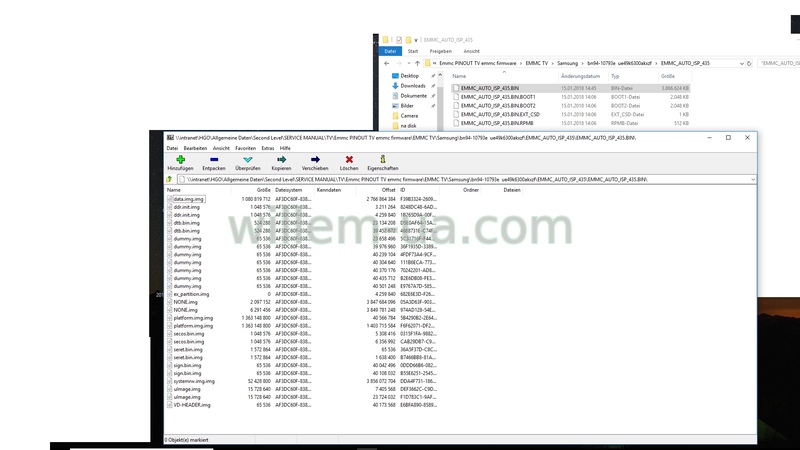Open the Datei menu in 7-Zip

[x=172, y=148]
